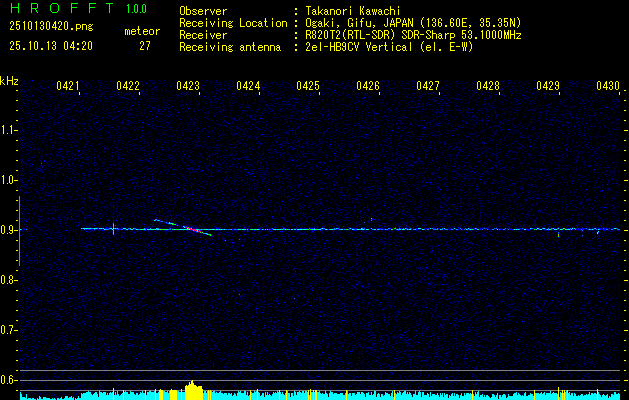This screenshot has height=400, width=629.
Task: Click the 0425 time marker
Action: 308,87
